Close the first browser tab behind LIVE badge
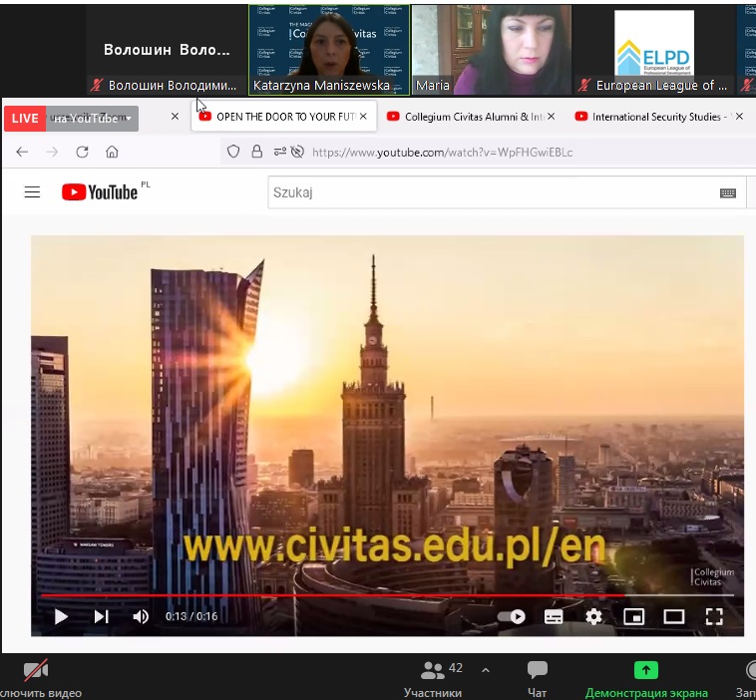756x700 pixels. click(x=175, y=117)
